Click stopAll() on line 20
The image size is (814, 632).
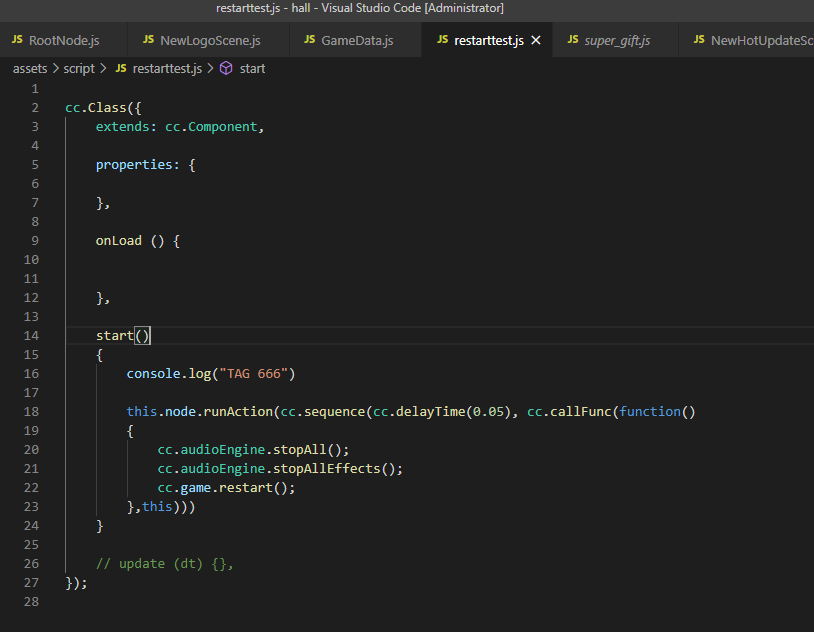coord(307,449)
